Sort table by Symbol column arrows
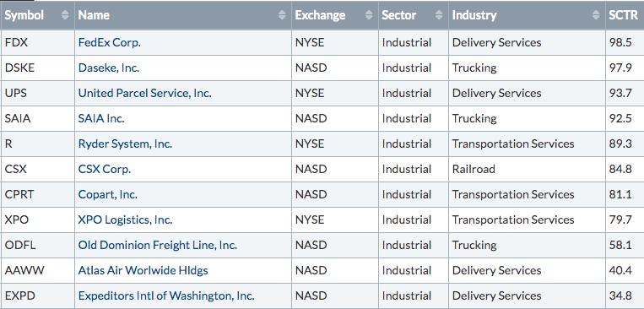 (65, 15)
